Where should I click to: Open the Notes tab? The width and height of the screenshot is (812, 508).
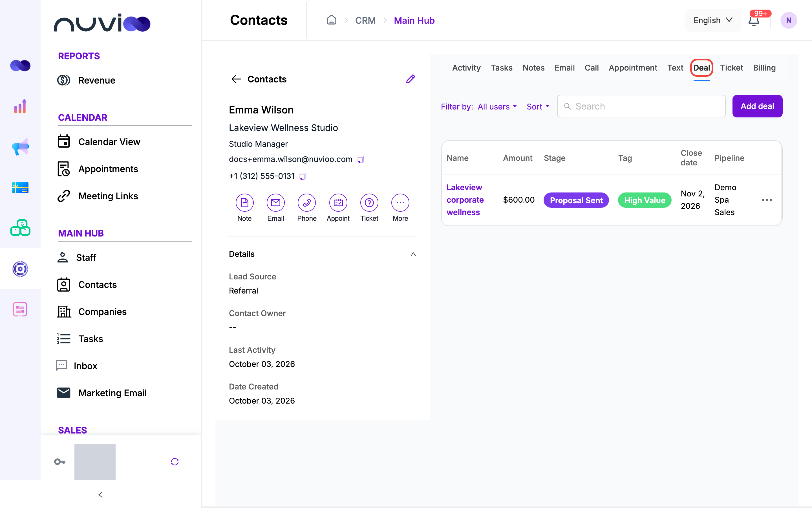click(533, 68)
